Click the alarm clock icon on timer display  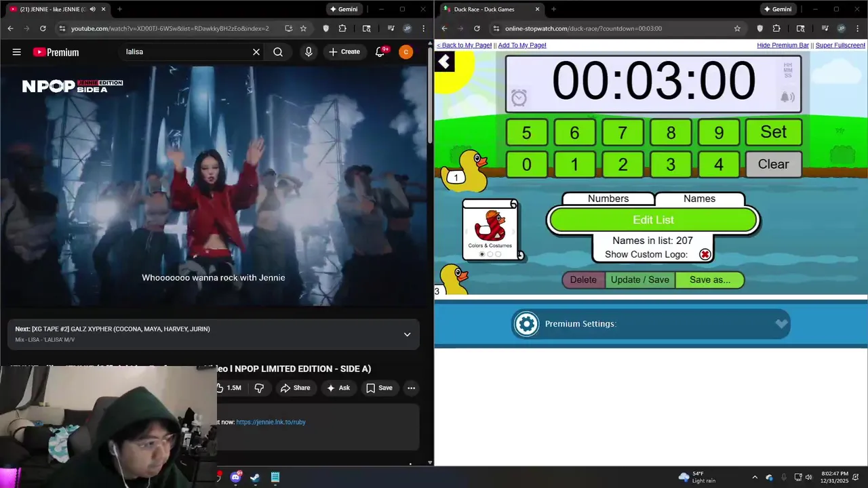tap(519, 98)
